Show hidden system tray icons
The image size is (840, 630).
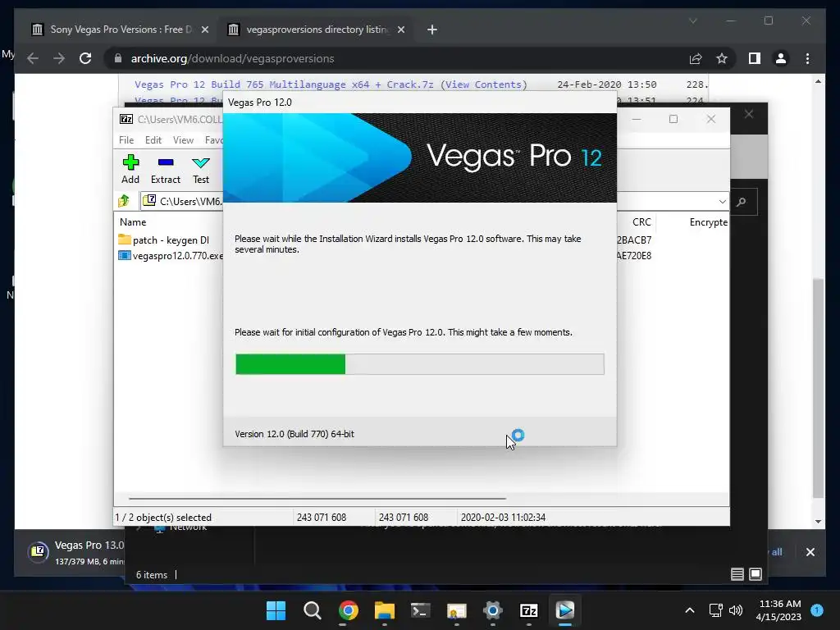(689, 610)
